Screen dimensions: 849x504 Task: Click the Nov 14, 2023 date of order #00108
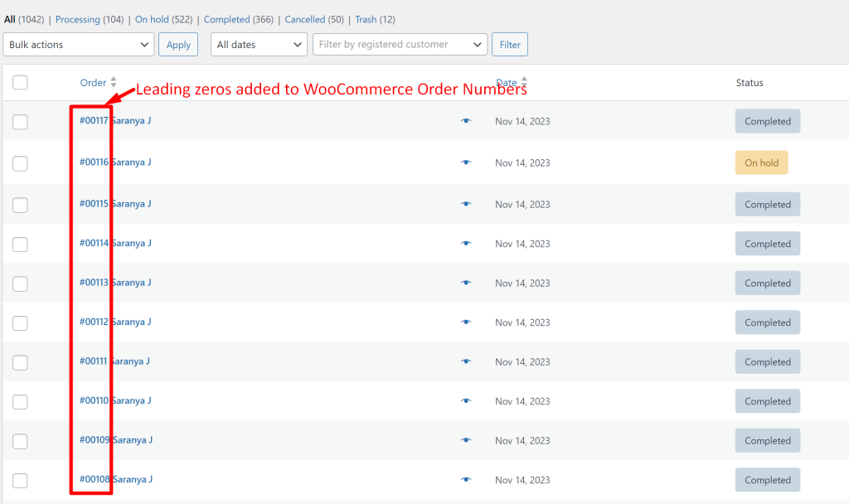pyautogui.click(x=522, y=480)
